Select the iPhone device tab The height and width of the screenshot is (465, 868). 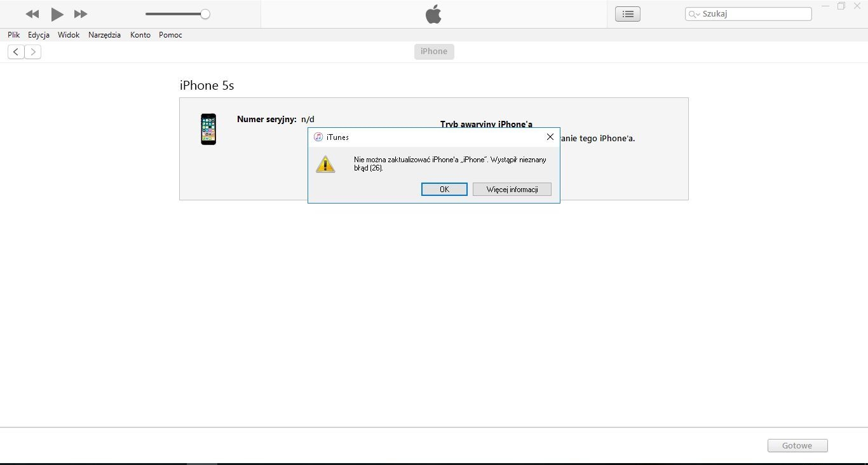(x=434, y=52)
